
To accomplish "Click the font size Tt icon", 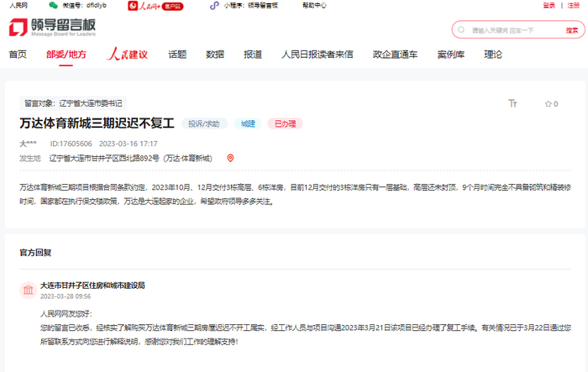I will pyautogui.click(x=512, y=103).
